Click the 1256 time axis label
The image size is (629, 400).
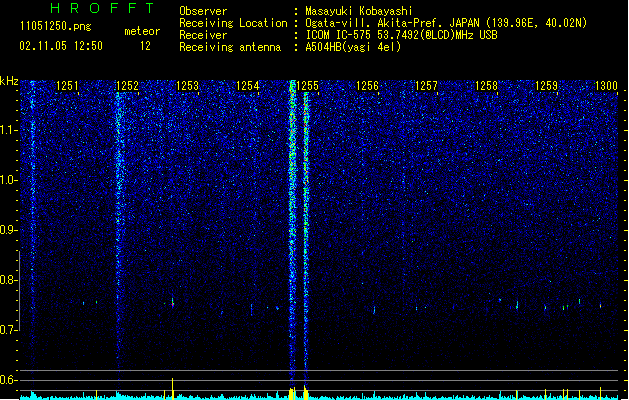367,86
